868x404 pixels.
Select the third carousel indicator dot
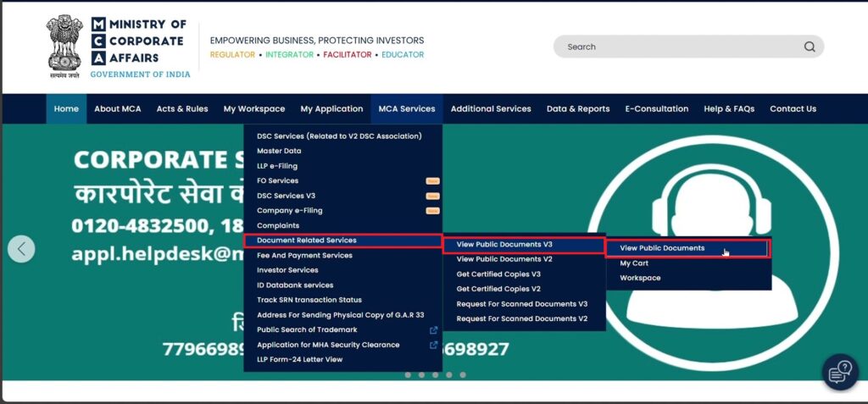pyautogui.click(x=435, y=375)
